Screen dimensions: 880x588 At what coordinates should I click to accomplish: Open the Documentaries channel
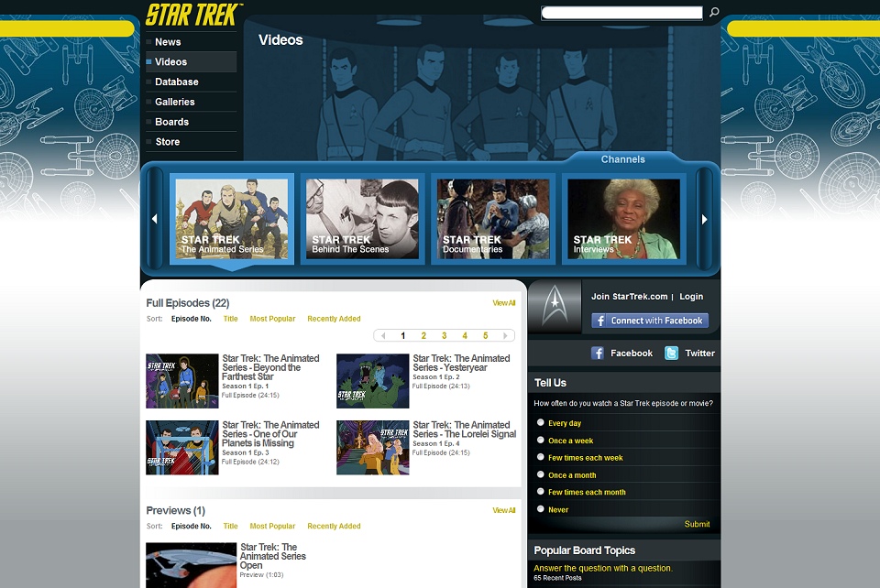pos(493,219)
